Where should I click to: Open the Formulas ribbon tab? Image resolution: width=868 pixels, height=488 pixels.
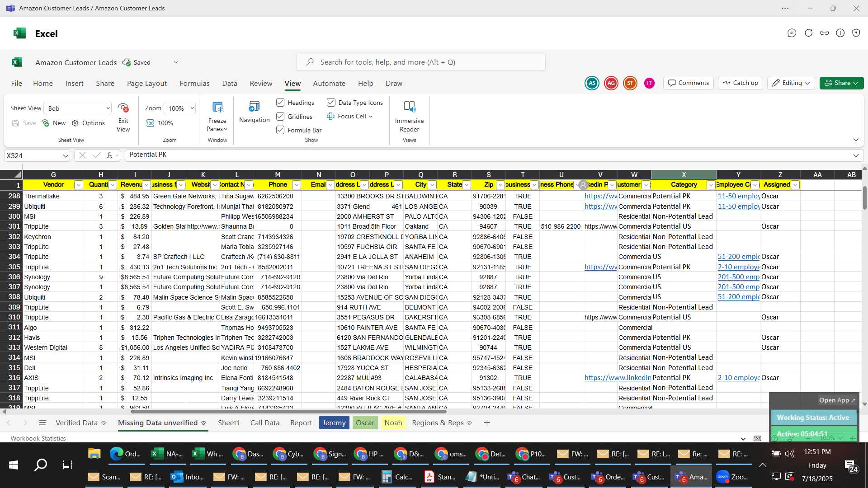point(194,83)
